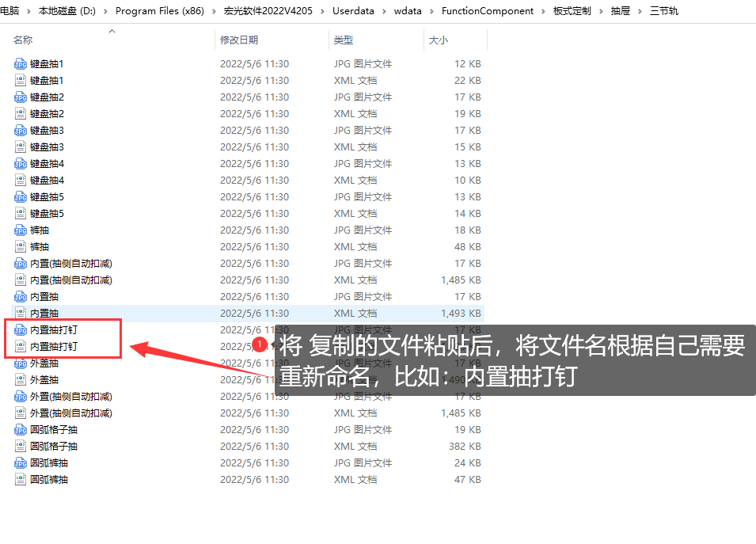Click the 47 KB size cell
Viewport: 756px width, 544px height.
468,480
